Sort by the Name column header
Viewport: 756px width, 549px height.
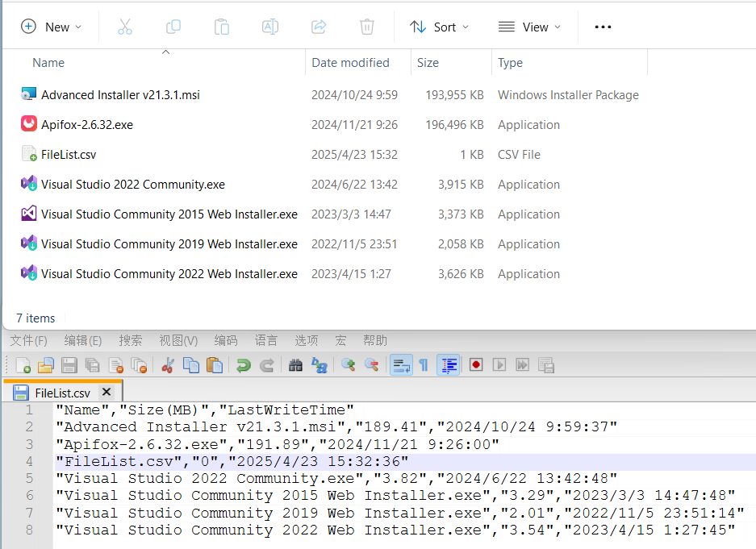pos(48,63)
